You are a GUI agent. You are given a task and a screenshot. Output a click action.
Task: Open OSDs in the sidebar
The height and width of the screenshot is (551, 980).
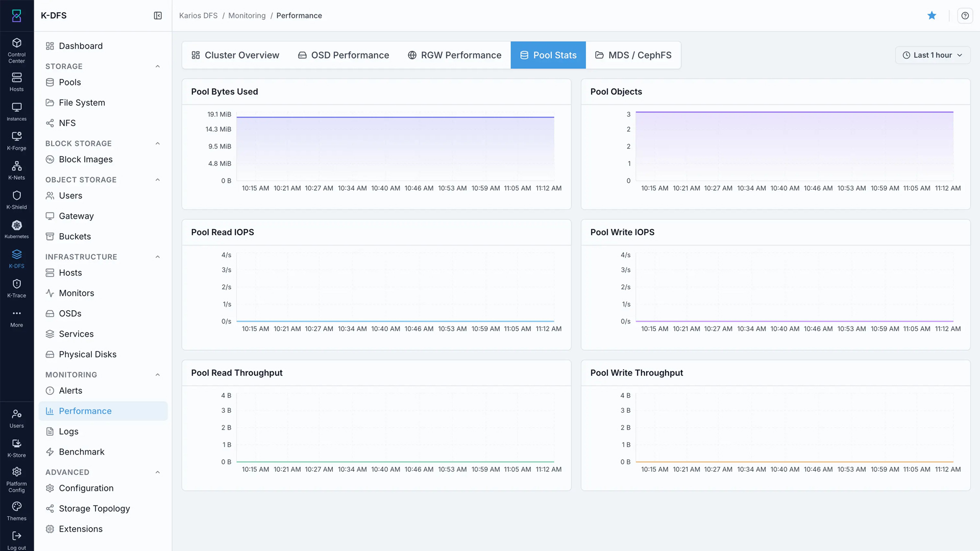103,313
